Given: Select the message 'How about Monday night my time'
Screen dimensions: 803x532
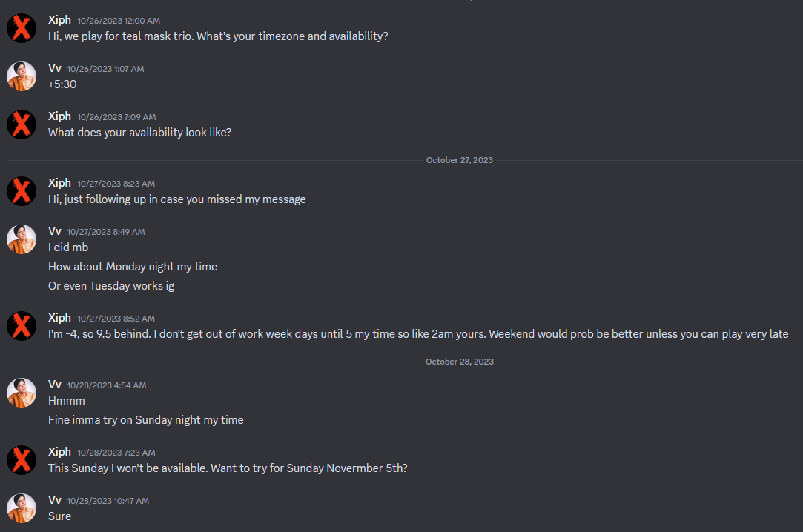Looking at the screenshot, I should pyautogui.click(x=133, y=266).
